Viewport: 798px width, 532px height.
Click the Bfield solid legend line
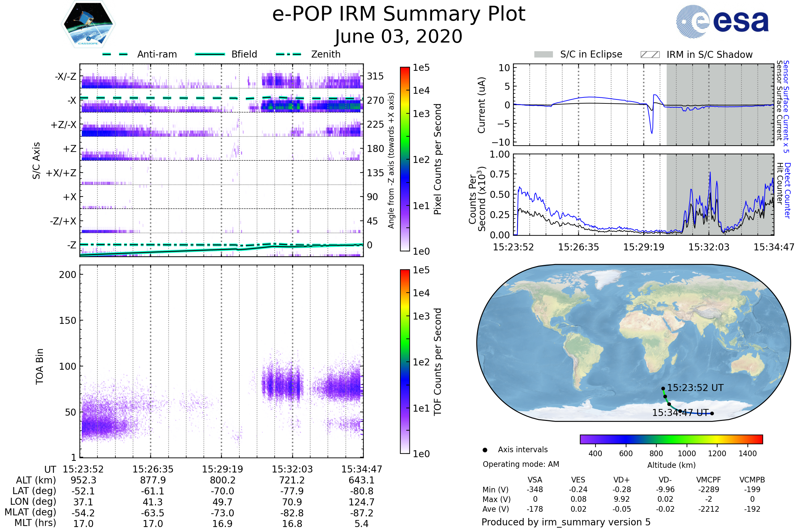(x=210, y=54)
